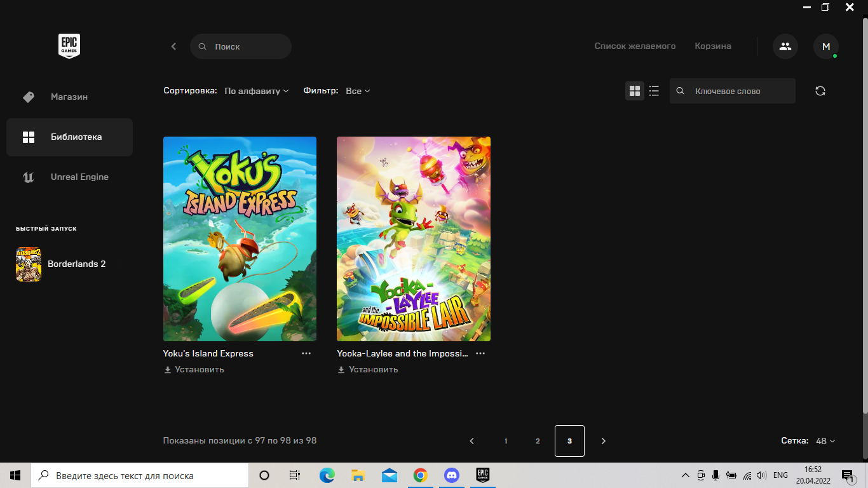
Task: Open Mail app from the taskbar
Action: (390, 475)
